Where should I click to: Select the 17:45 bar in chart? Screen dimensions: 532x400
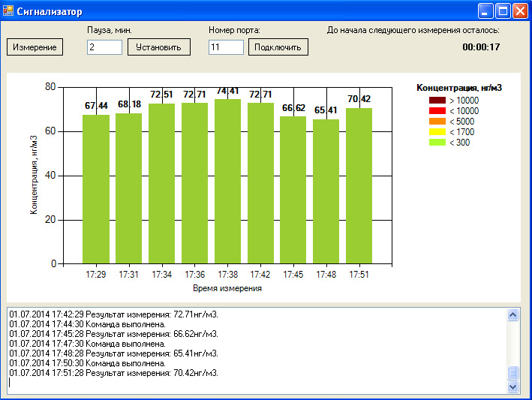[293, 190]
